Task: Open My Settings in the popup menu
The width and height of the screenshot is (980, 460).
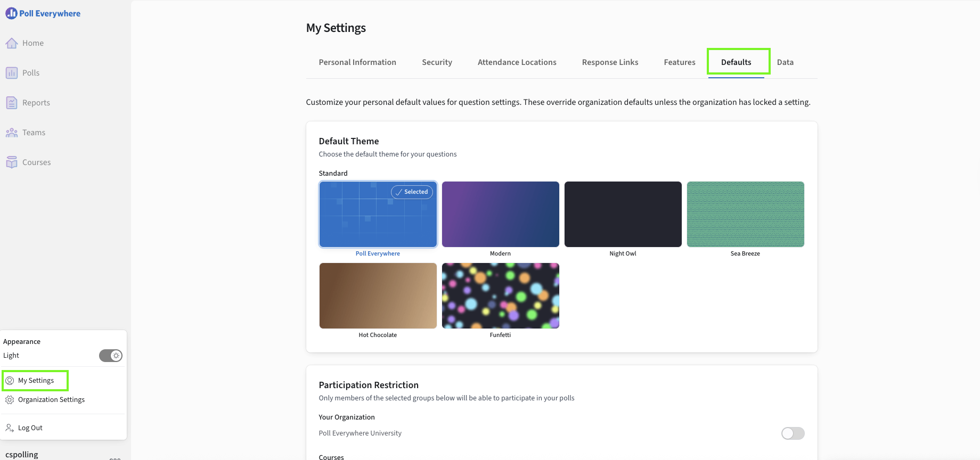Action: [36, 381]
